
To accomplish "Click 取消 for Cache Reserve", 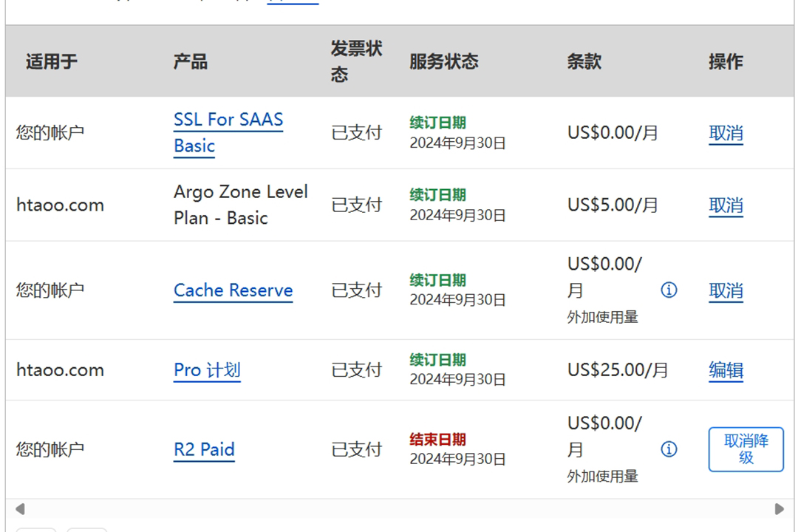I will point(726,290).
